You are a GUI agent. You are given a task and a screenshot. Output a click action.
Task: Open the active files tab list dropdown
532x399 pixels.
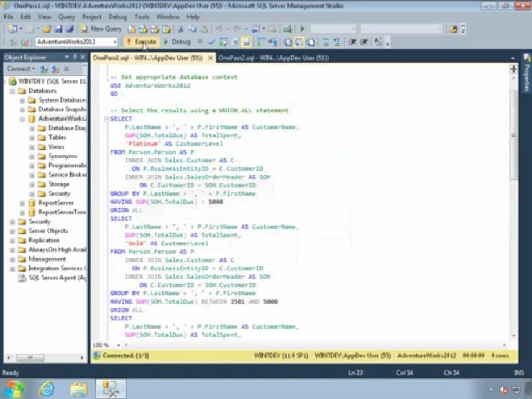click(513, 58)
